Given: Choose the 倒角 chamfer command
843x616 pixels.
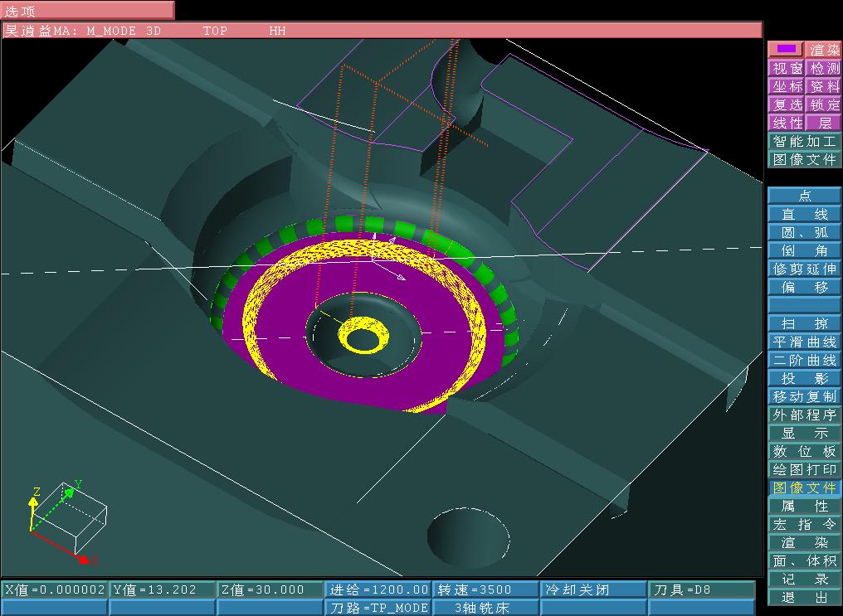Looking at the screenshot, I should tap(805, 250).
